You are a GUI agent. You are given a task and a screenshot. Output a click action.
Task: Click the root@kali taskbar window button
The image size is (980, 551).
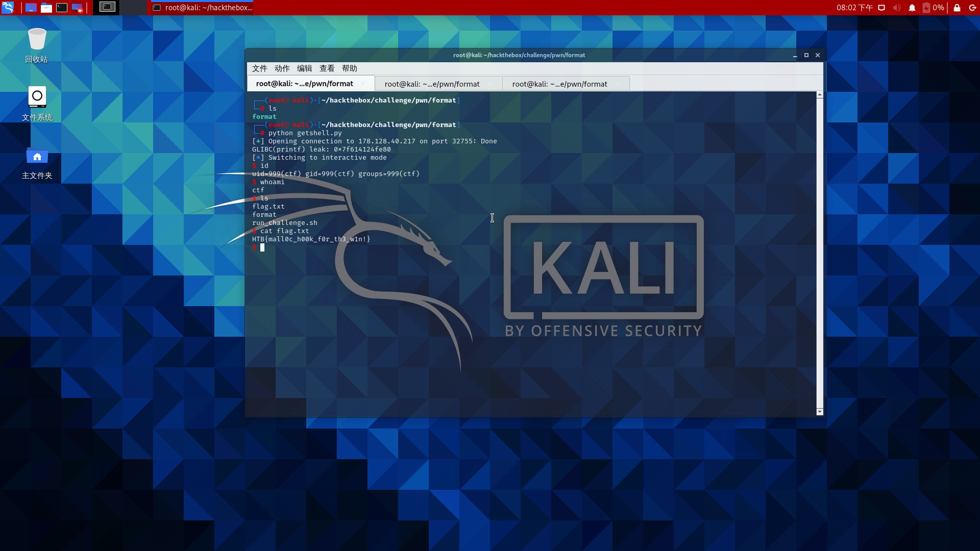coord(203,8)
